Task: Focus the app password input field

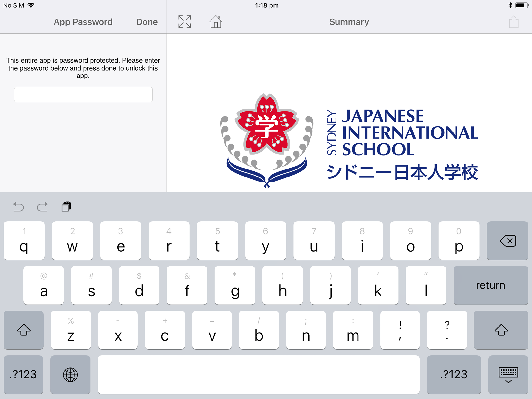Action: click(x=83, y=94)
